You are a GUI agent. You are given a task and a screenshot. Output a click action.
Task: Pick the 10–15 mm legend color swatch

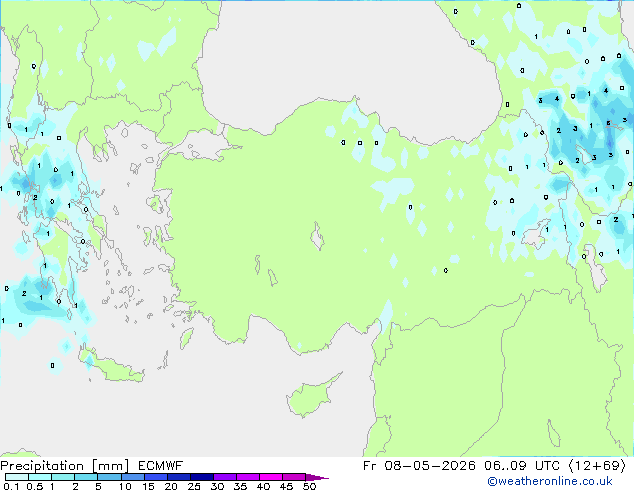click(132, 477)
